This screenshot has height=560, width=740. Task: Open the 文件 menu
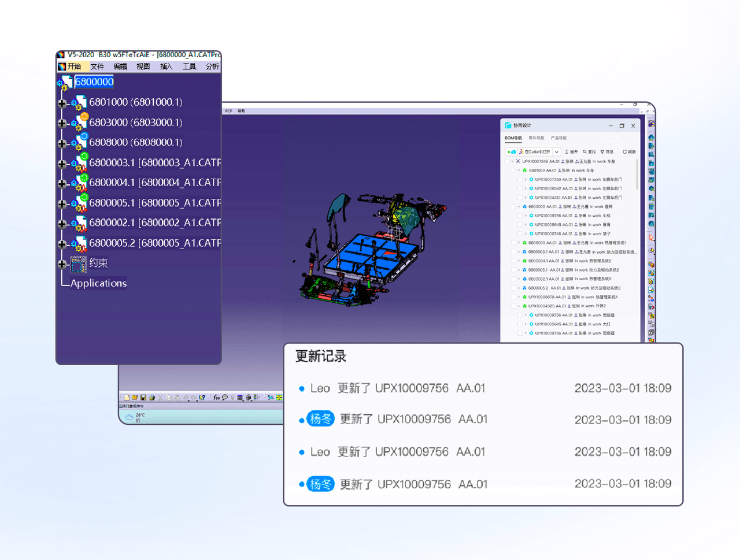[97, 66]
